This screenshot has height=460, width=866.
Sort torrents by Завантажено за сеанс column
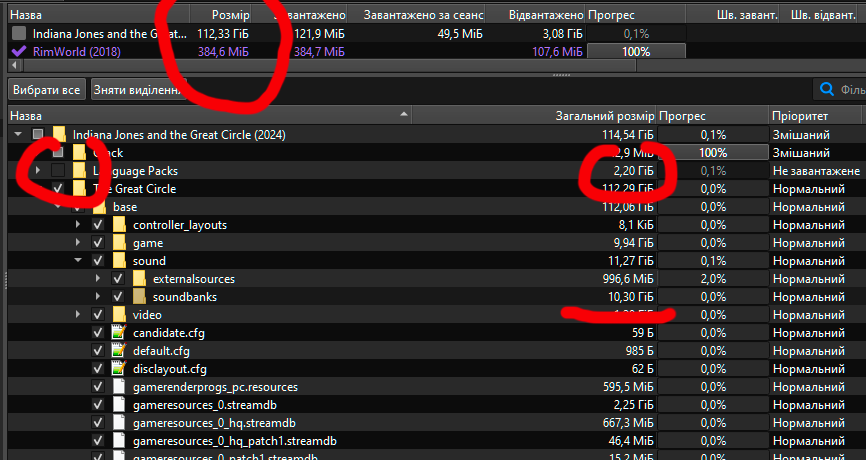point(418,15)
